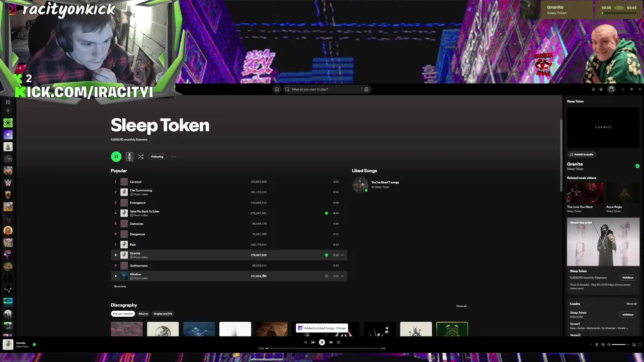Image resolution: width=644 pixels, height=362 pixels.
Task: Select the Albums filter chip
Action: click(x=143, y=314)
